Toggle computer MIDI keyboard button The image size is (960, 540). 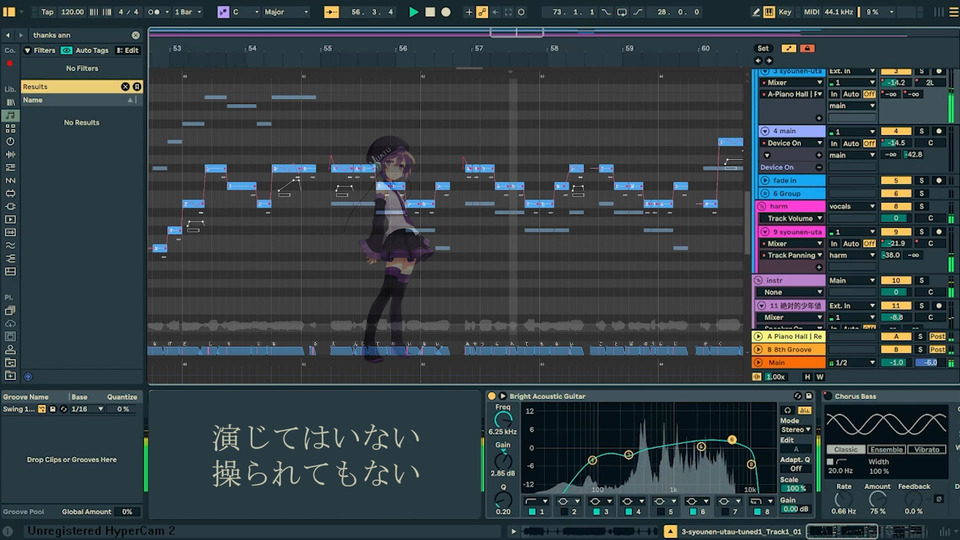coord(768,12)
